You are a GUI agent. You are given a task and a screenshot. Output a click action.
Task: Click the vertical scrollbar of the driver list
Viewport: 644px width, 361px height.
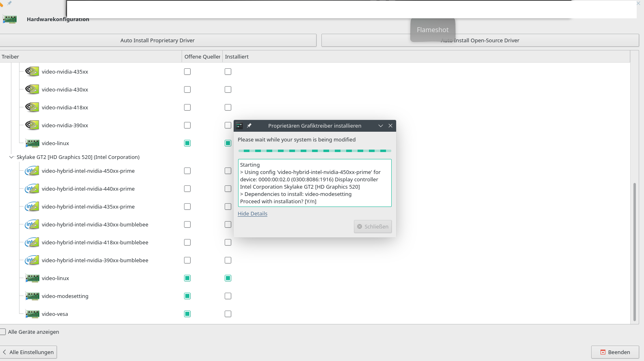point(634,252)
